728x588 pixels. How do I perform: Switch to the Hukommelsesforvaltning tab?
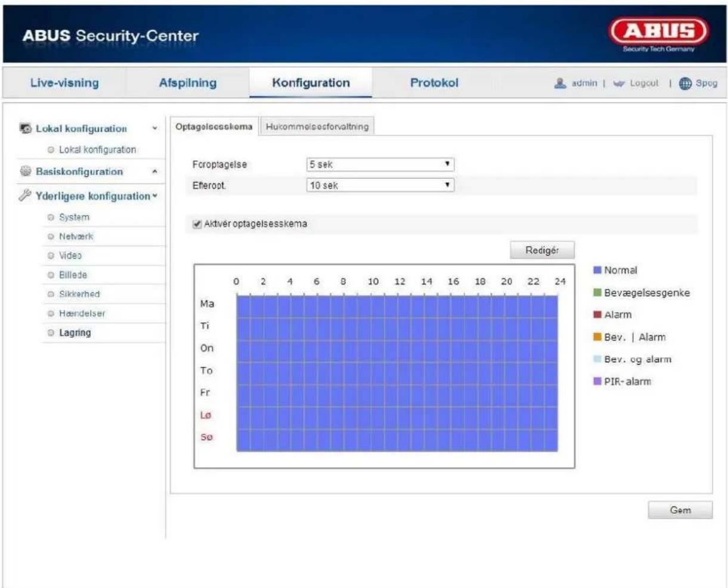tap(317, 126)
